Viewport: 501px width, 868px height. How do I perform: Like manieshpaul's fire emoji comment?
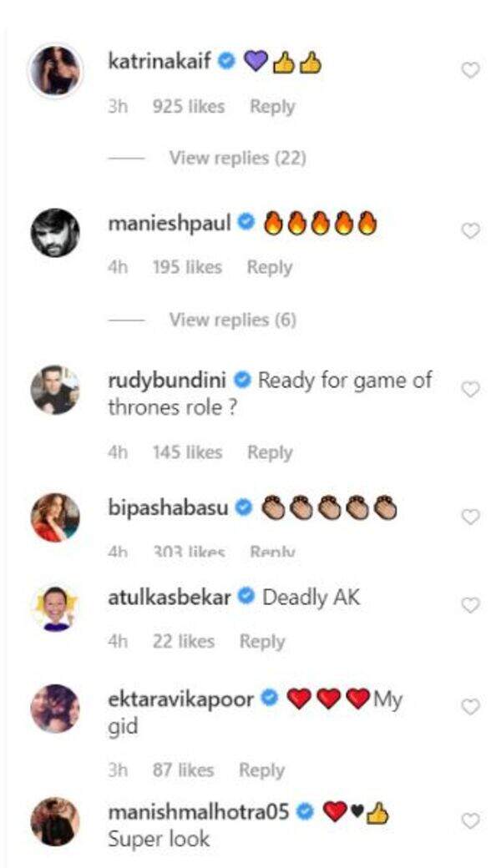click(x=471, y=231)
